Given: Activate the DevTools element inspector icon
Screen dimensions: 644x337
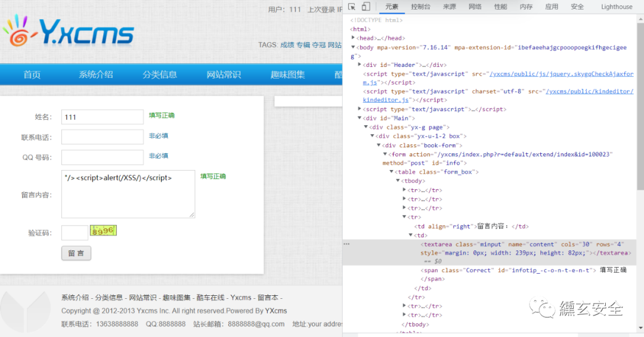Looking at the screenshot, I should pyautogui.click(x=352, y=7).
